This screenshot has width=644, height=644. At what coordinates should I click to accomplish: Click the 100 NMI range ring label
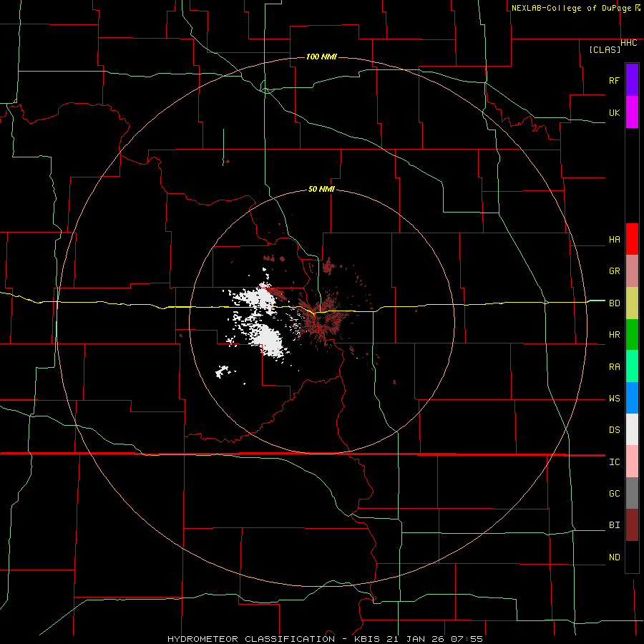[x=321, y=57]
